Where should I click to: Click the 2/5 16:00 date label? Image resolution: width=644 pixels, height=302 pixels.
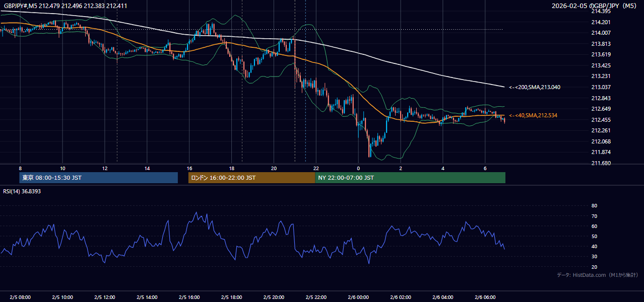[189, 297]
